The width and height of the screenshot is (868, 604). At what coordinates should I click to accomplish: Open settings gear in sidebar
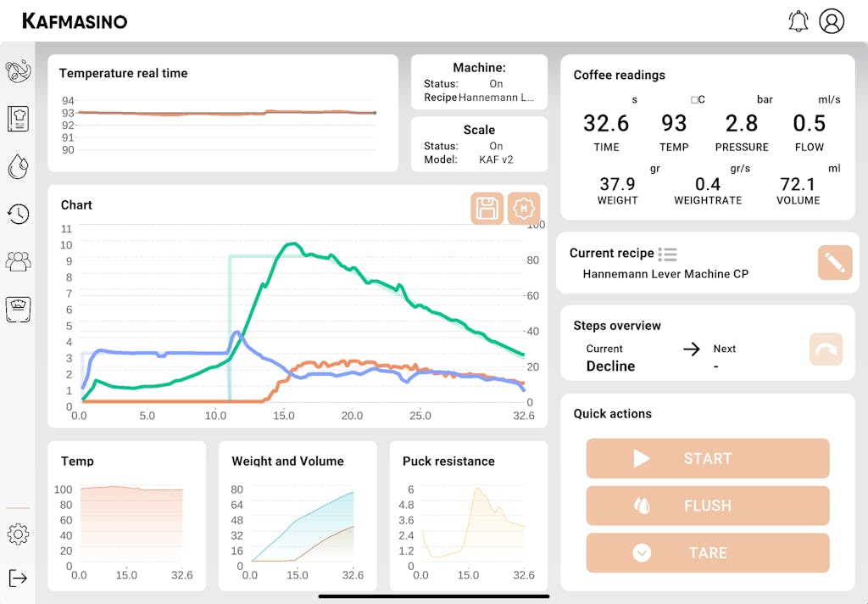18,534
